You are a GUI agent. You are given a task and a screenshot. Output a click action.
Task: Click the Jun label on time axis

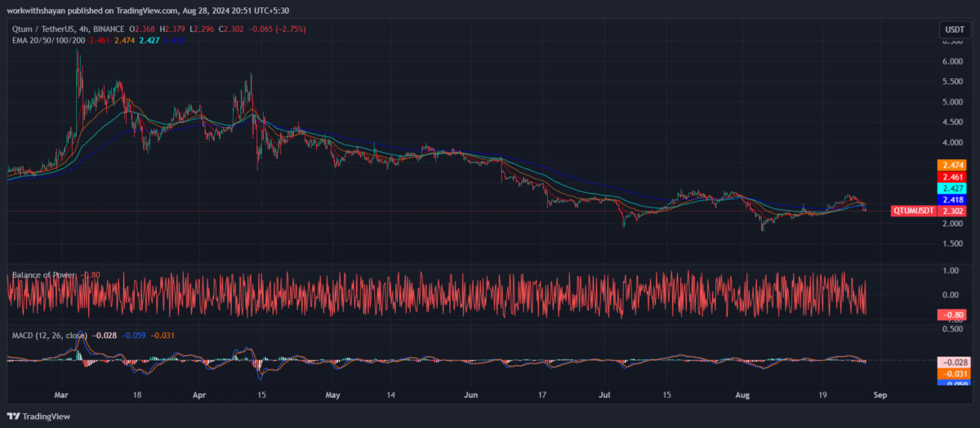click(x=470, y=395)
